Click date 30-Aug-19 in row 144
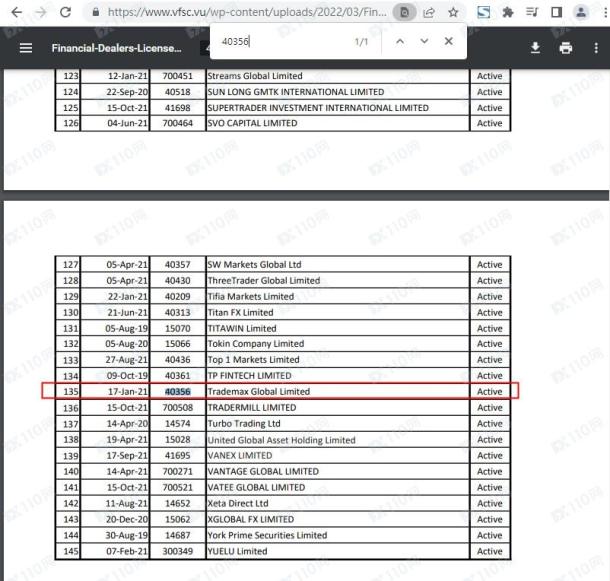The width and height of the screenshot is (610, 581). click(x=127, y=535)
